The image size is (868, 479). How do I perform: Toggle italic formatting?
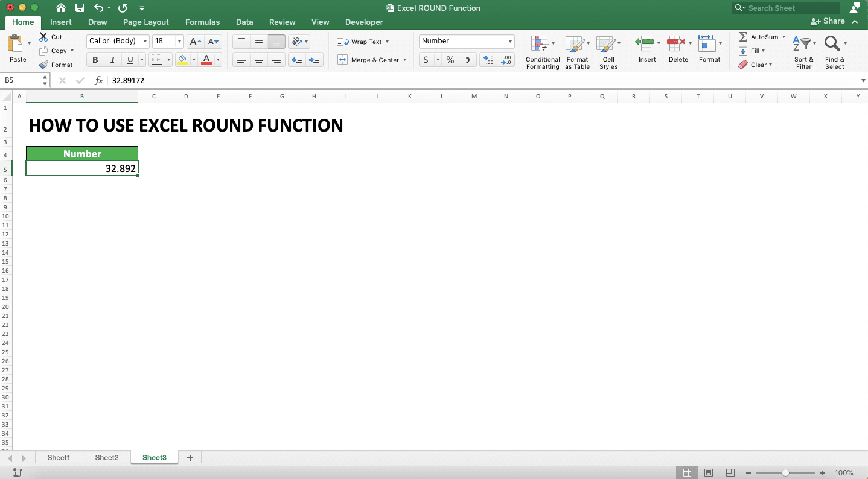coord(112,60)
